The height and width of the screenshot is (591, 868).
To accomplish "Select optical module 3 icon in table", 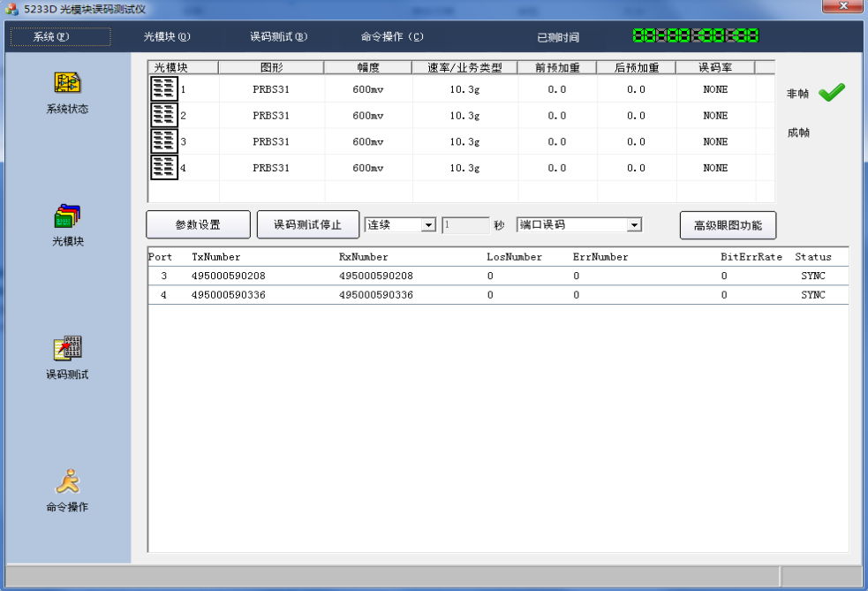I will click(164, 141).
